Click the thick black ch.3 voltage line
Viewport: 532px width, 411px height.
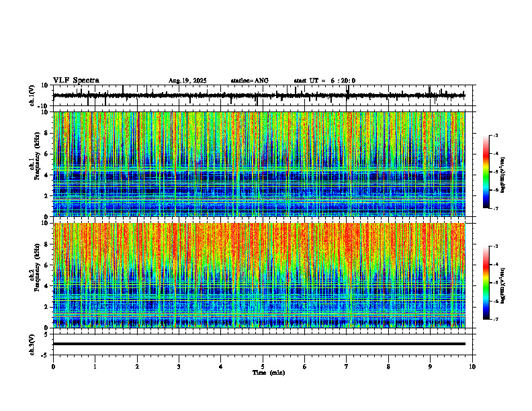pos(259,344)
